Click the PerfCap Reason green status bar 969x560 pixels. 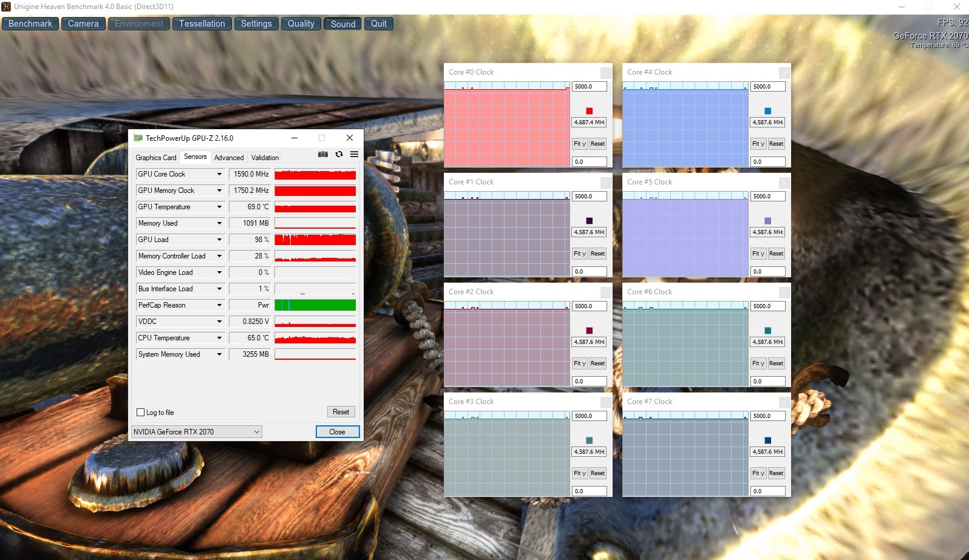click(315, 305)
